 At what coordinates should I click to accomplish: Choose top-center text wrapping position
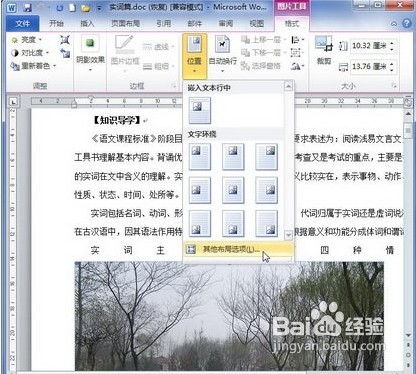[x=233, y=157]
